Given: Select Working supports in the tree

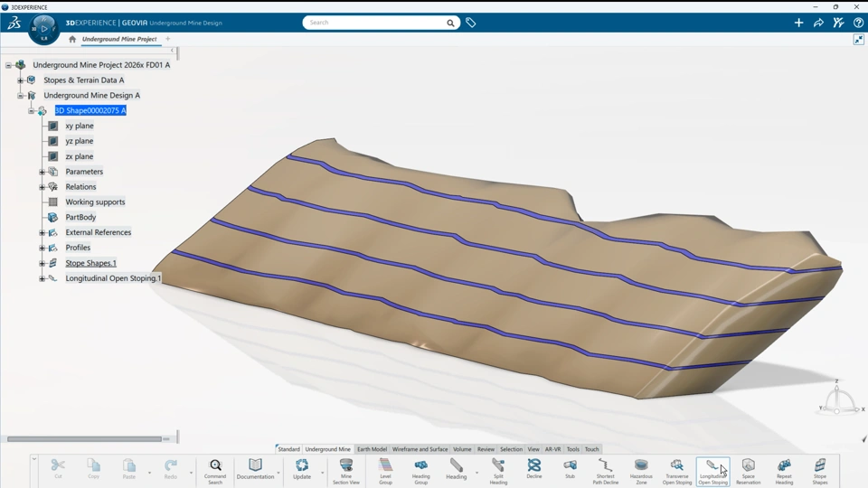Looking at the screenshot, I should (95, 202).
